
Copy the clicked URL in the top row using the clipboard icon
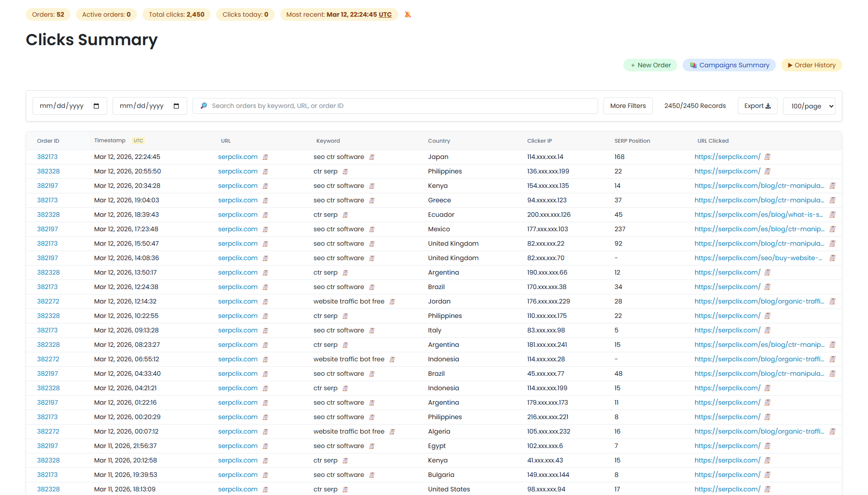[x=768, y=157]
